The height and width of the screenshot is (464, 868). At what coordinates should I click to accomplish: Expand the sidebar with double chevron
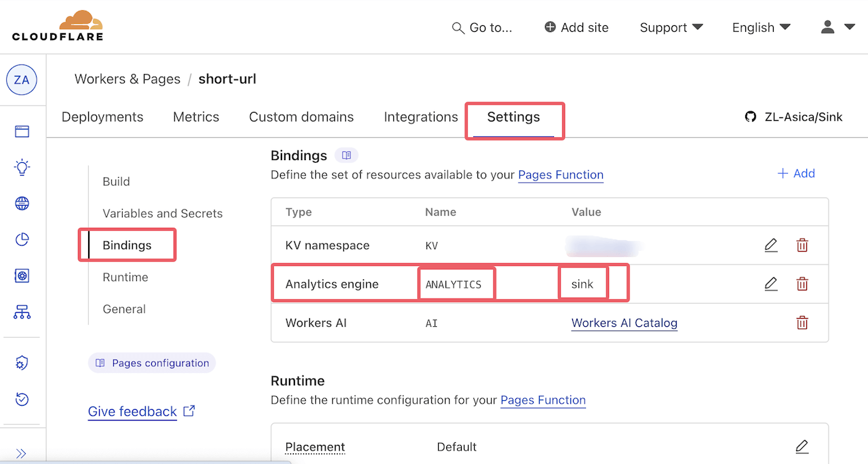[x=21, y=453]
